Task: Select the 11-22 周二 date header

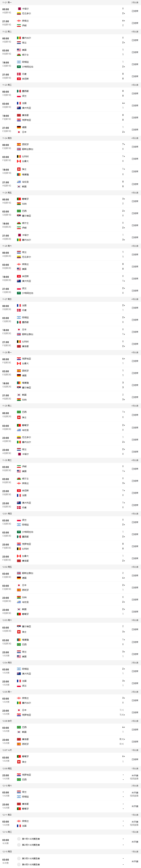Action: (x=7, y=32)
